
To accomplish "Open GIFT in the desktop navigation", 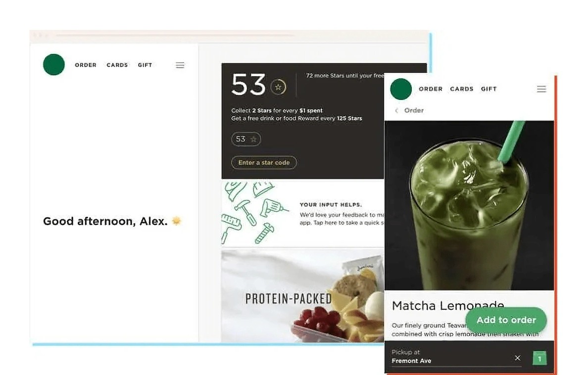I will 145,65.
